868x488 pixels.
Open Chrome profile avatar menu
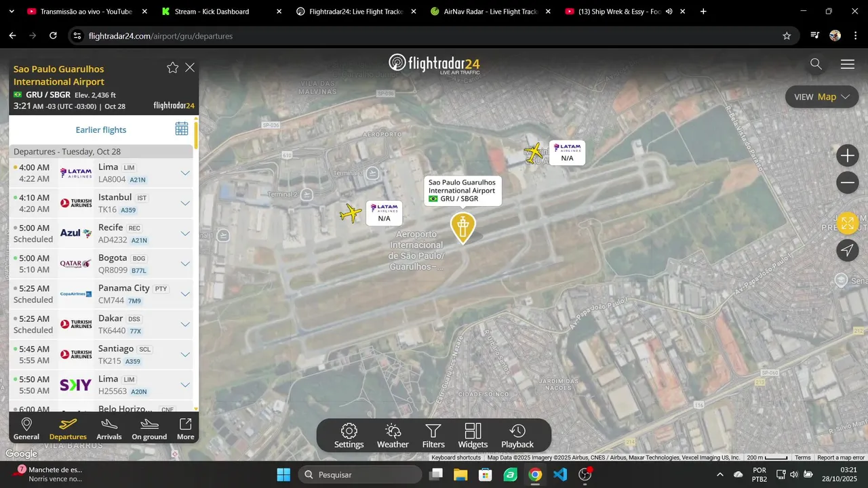click(835, 36)
